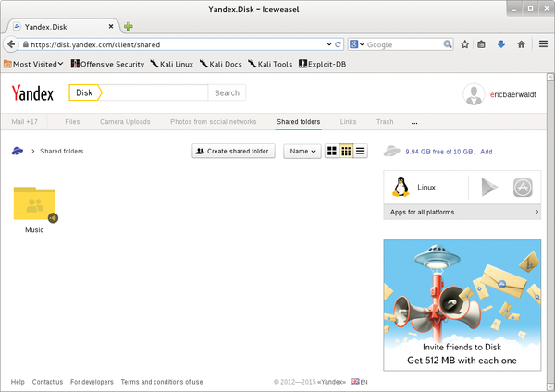The image size is (555, 392).
Task: Open Photos from social networks tab
Action: pyautogui.click(x=213, y=122)
